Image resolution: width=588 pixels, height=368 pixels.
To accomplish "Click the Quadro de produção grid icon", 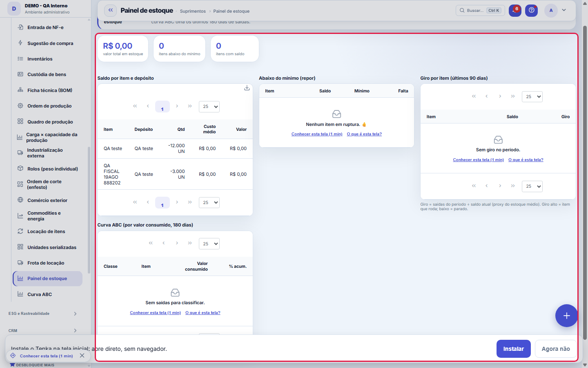I will (x=20, y=121).
